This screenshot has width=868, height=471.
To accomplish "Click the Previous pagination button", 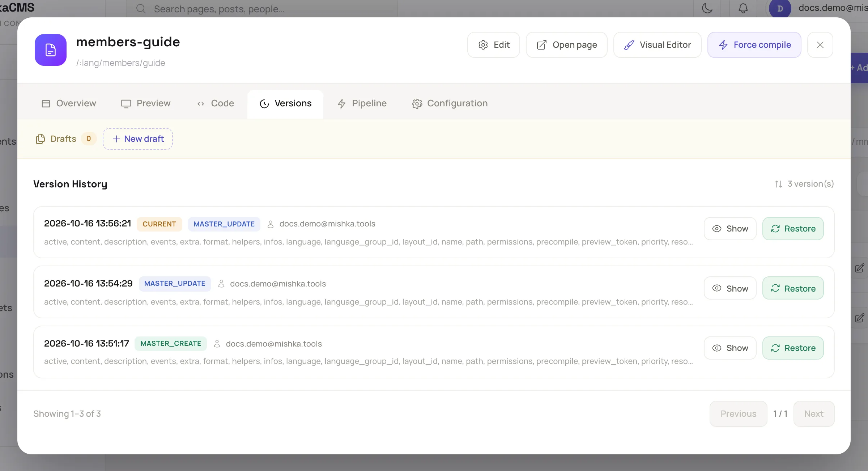I will point(739,414).
